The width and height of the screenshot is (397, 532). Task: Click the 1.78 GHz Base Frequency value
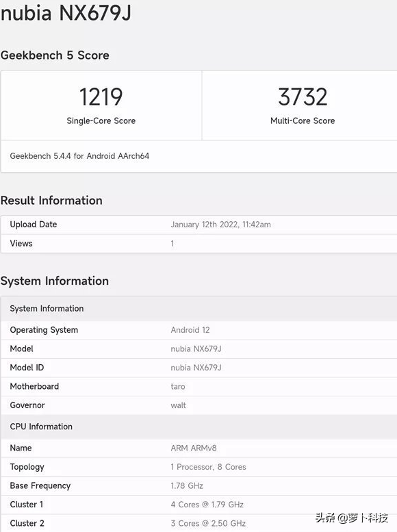[x=187, y=486]
